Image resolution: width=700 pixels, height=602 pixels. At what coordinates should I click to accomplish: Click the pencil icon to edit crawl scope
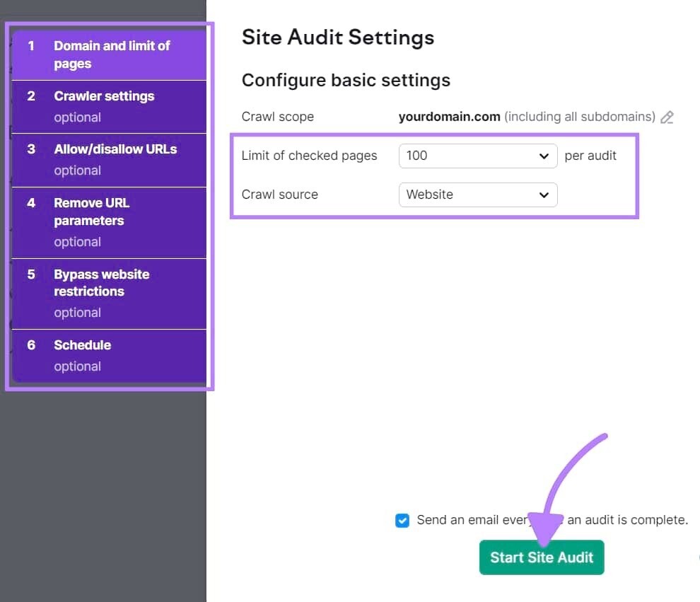coord(667,117)
